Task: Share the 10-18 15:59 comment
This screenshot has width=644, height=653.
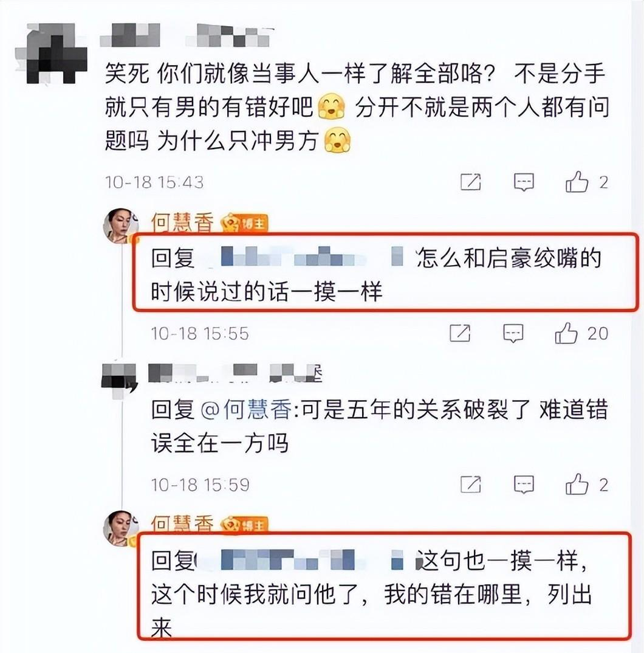Action: pos(470,485)
